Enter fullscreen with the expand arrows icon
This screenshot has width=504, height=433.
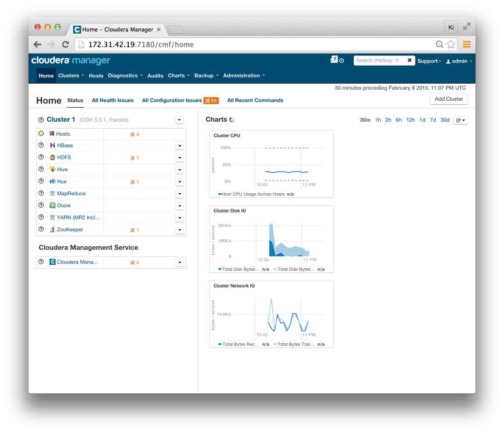[467, 27]
